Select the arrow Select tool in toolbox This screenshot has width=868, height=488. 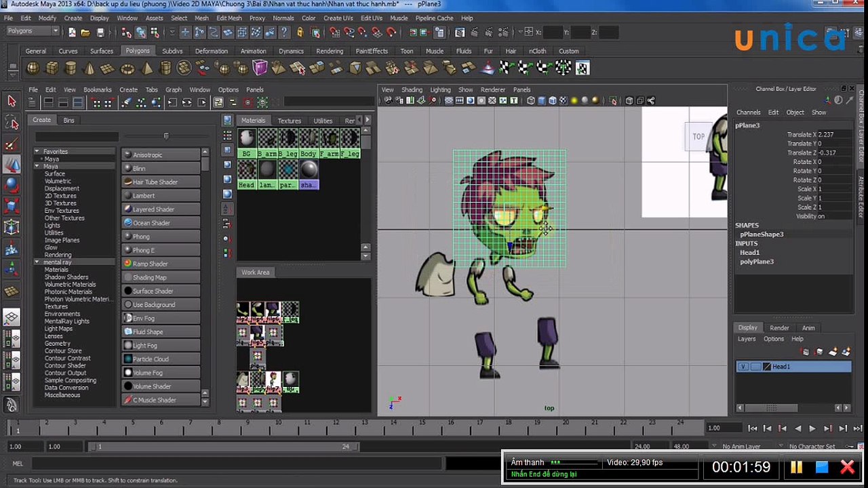click(12, 101)
